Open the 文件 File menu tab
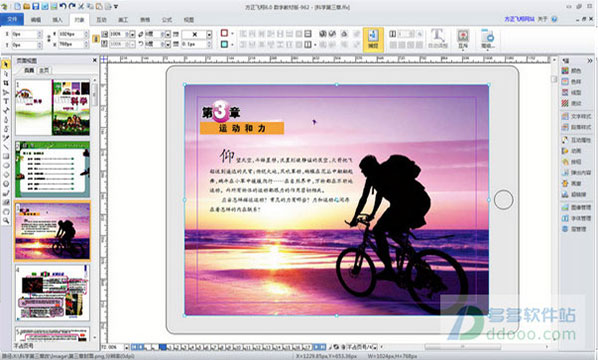Screen dimensions: 598x360 click(12, 19)
